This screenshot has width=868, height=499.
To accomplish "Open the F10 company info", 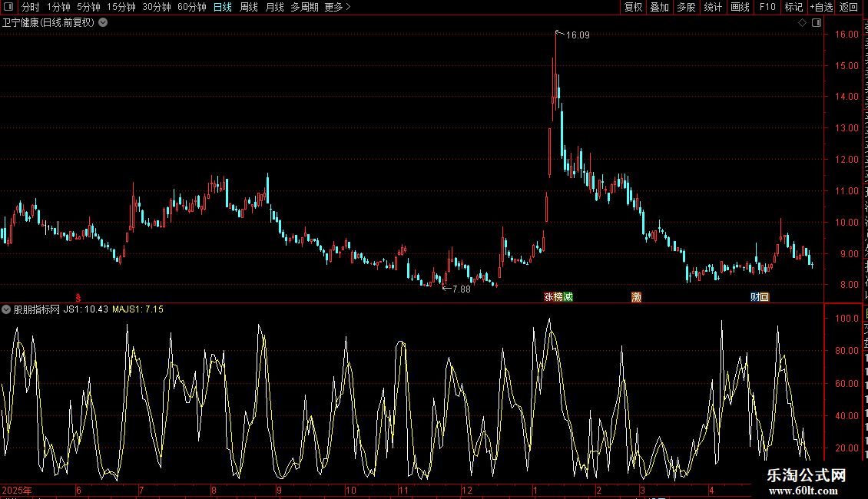I will click(x=767, y=7).
